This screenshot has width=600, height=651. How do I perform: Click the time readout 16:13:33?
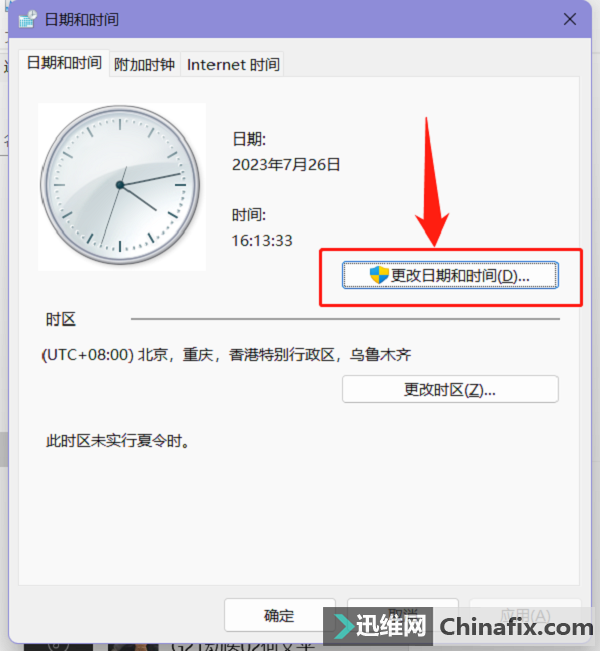262,241
